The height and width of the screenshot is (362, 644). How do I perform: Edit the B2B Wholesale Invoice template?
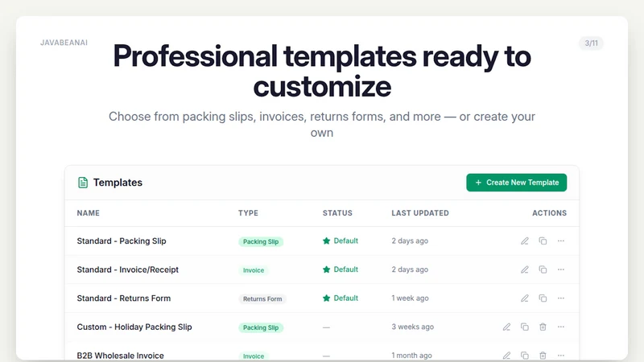[x=506, y=356]
